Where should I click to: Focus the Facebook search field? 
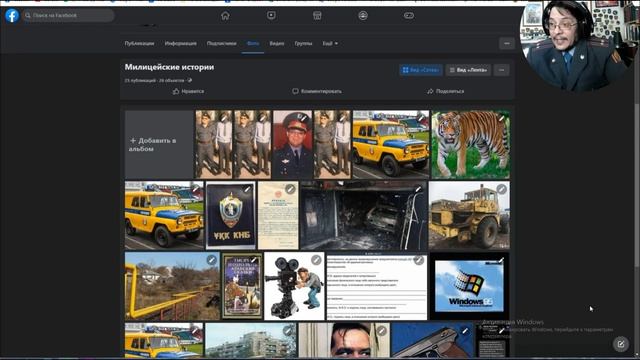pos(69,16)
